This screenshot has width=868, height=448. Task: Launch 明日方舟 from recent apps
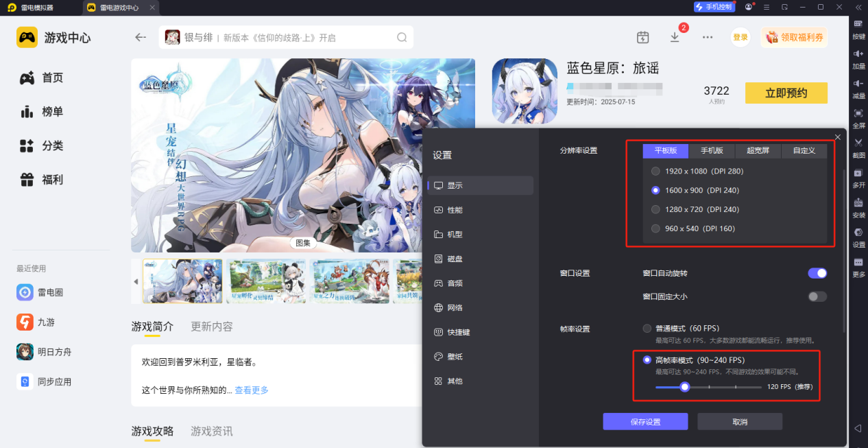click(x=44, y=352)
